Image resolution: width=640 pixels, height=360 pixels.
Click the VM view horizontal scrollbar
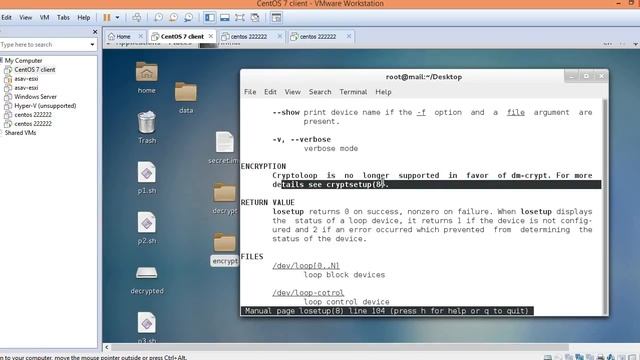click(x=340, y=347)
